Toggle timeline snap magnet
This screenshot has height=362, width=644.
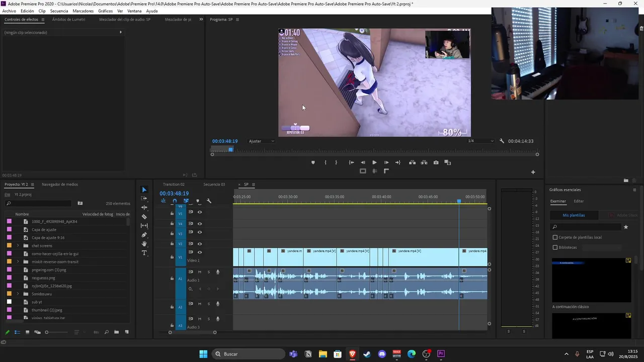point(175,201)
